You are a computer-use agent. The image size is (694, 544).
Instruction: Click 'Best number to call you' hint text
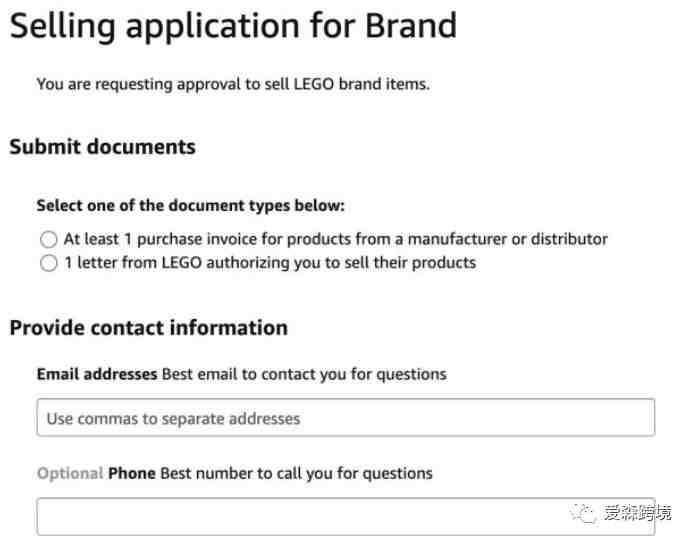[296, 473]
